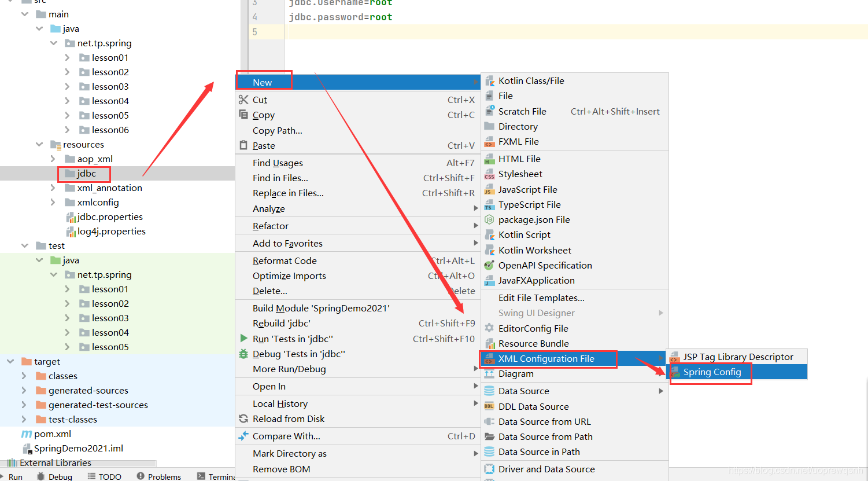This screenshot has height=481, width=868.
Task: Select External Libraries node
Action: (x=56, y=462)
